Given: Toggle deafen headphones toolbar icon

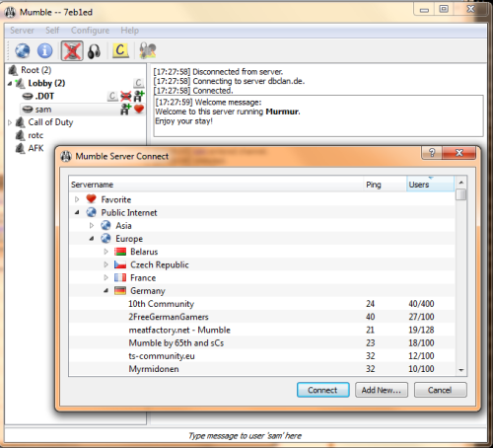Looking at the screenshot, I should [94, 51].
